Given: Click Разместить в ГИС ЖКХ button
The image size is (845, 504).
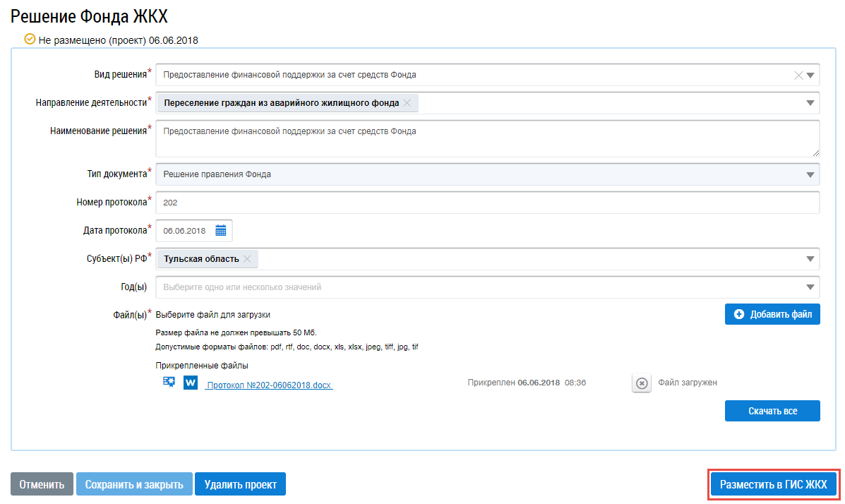Looking at the screenshot, I should click(773, 484).
